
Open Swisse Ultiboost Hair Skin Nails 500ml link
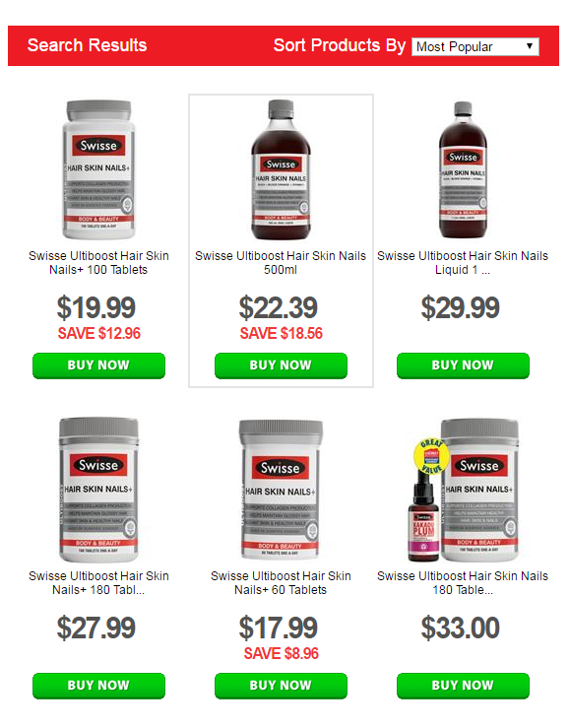[x=281, y=263]
